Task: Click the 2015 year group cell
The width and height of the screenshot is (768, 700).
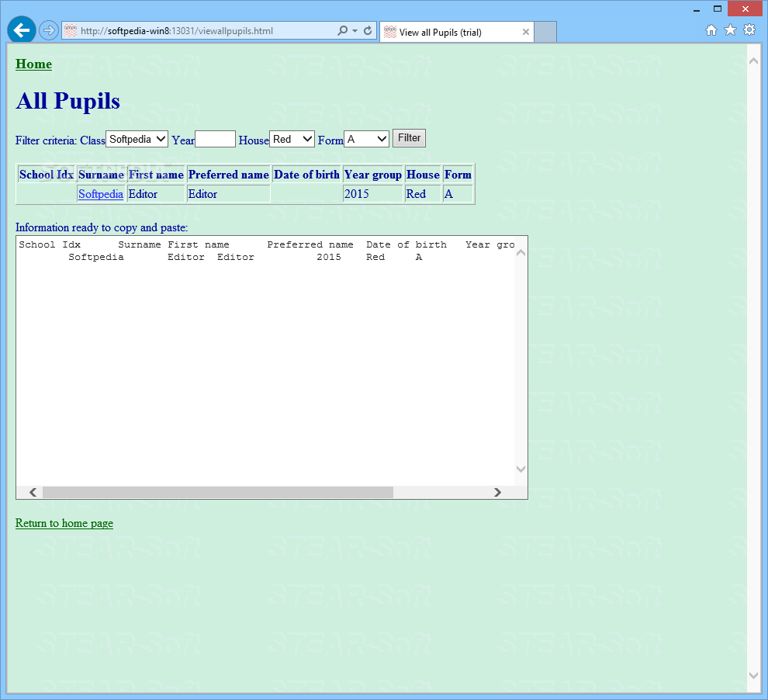Action: (x=373, y=194)
